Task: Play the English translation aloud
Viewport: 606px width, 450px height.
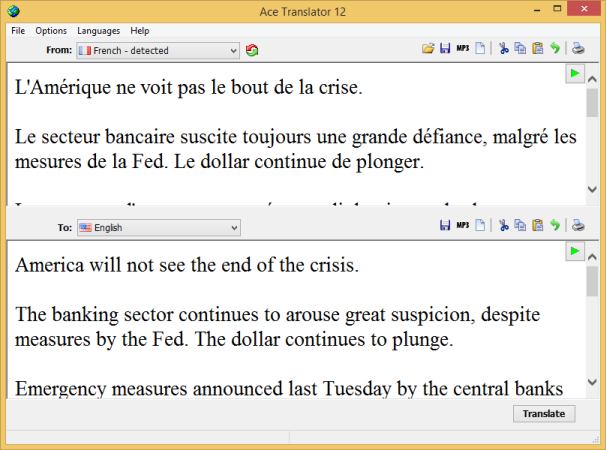Action: pyautogui.click(x=575, y=252)
